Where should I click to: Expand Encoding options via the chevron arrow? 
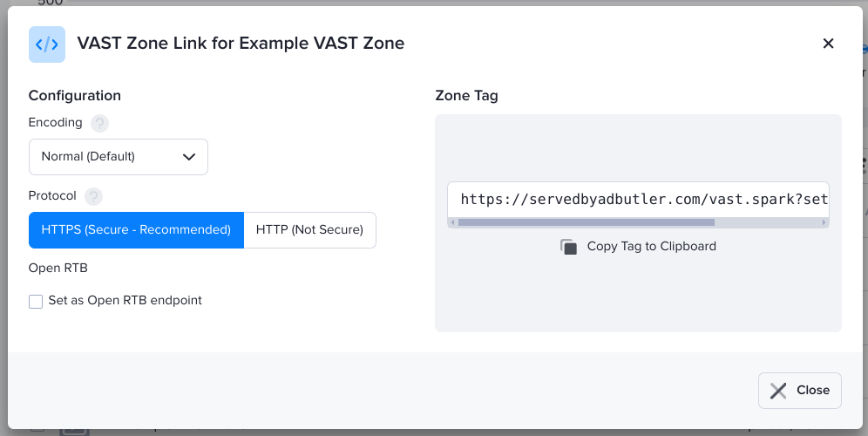coord(189,157)
